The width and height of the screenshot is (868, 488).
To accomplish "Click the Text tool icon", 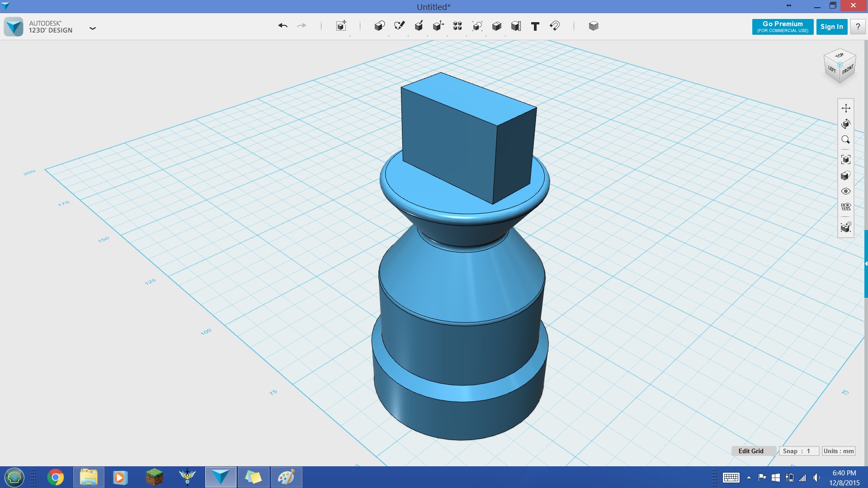I will 535,26.
